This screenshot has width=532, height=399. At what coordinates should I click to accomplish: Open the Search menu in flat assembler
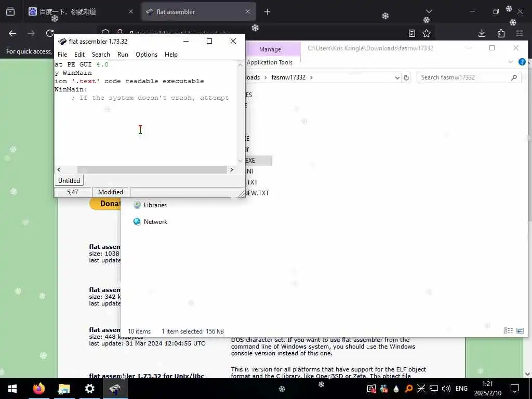coord(101,54)
